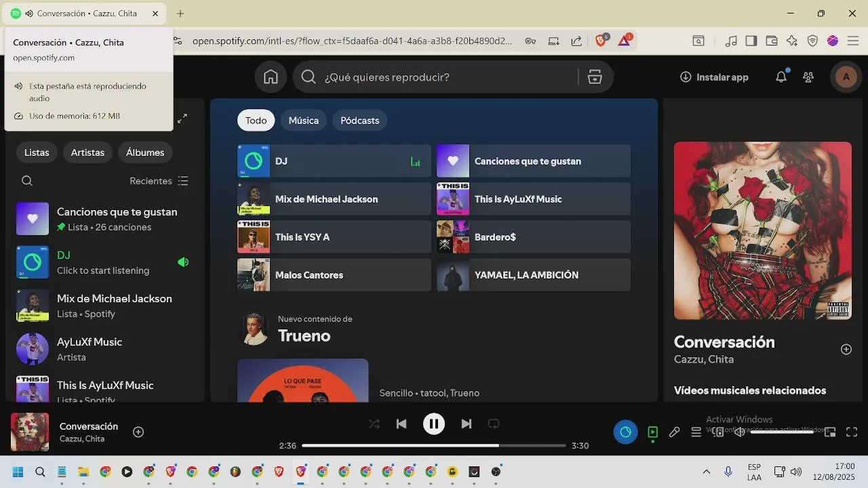Open the user profile avatar A
This screenshot has width=868, height=488.
[x=846, y=77]
